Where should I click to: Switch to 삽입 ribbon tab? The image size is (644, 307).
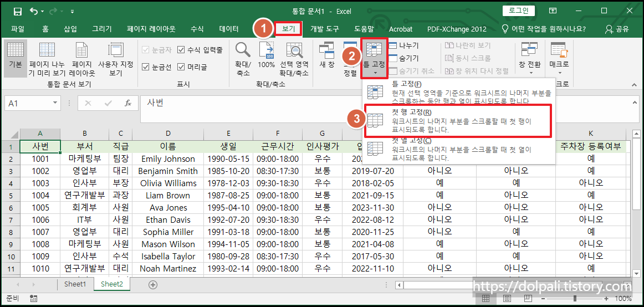tap(70, 29)
